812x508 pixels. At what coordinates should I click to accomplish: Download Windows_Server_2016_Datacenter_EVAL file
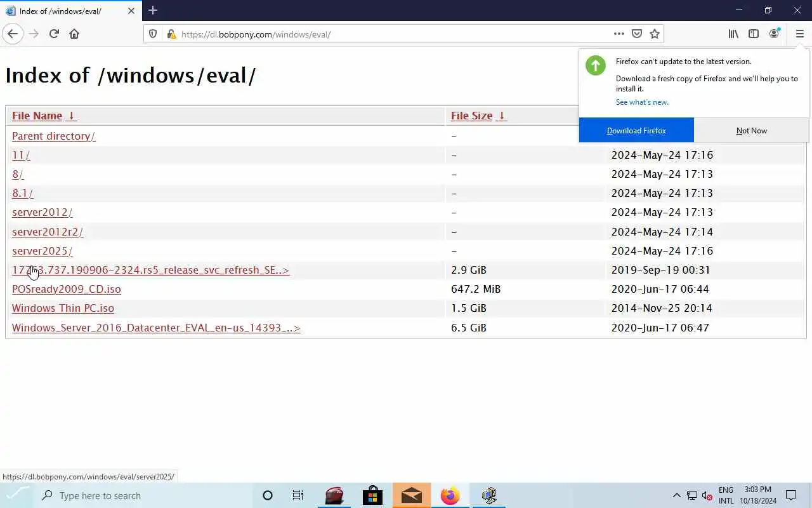pyautogui.click(x=156, y=328)
